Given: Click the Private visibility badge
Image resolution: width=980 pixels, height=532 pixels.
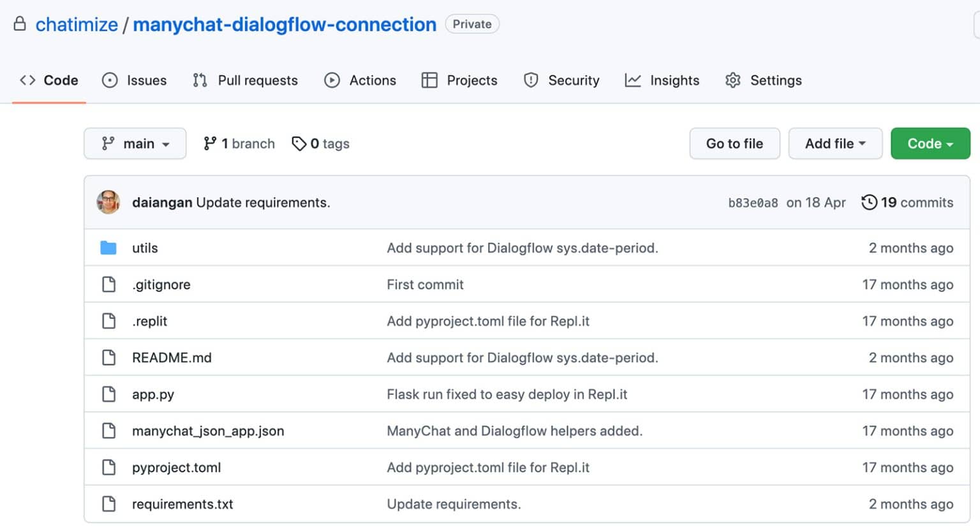Looking at the screenshot, I should 472,24.
